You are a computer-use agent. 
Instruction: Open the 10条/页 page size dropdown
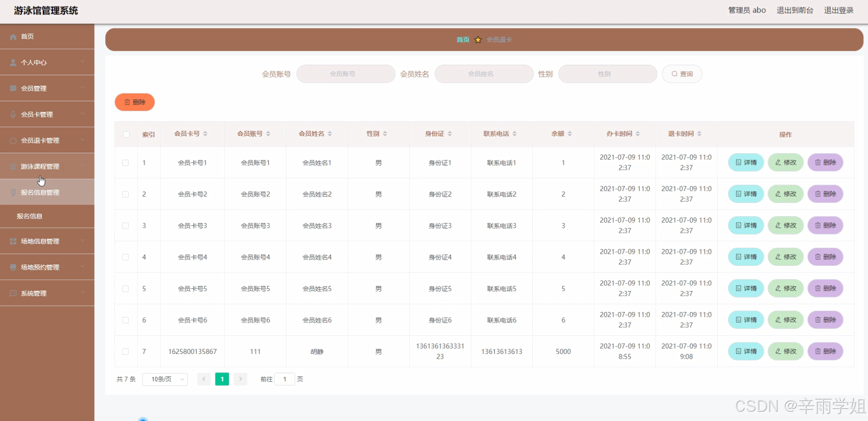click(x=165, y=379)
